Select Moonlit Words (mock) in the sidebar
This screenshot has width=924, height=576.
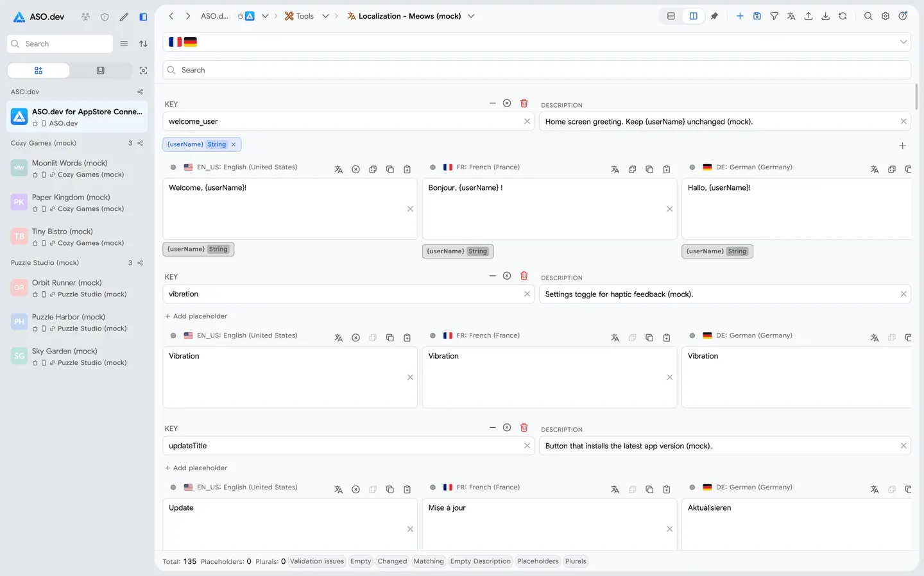tap(77, 169)
